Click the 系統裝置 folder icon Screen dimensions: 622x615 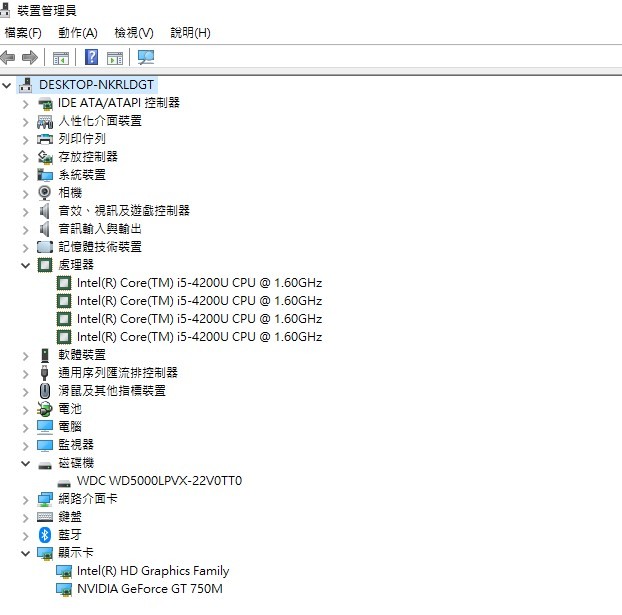[x=45, y=175]
